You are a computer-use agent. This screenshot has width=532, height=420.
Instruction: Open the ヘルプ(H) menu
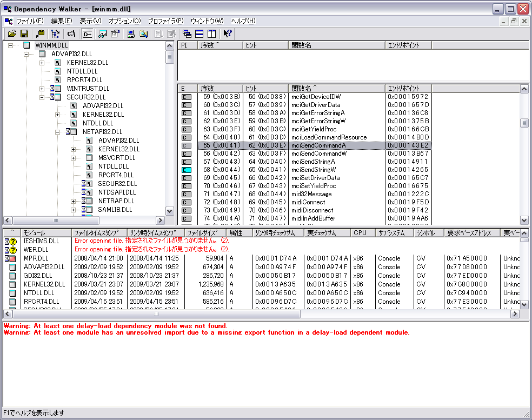(x=243, y=21)
